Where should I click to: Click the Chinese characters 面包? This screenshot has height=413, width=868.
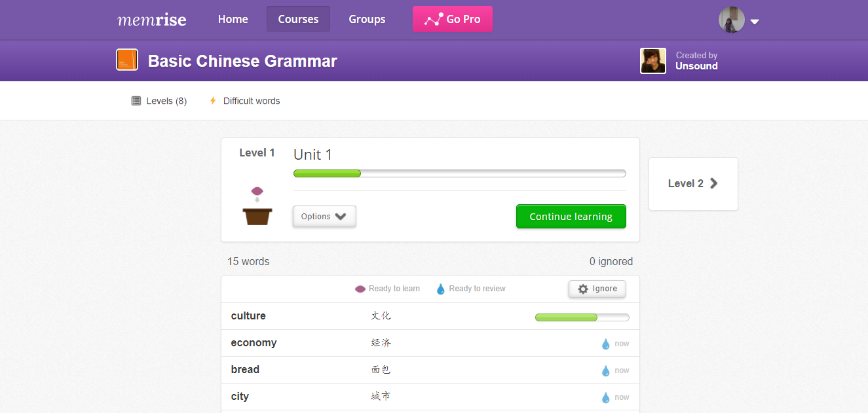(x=381, y=369)
